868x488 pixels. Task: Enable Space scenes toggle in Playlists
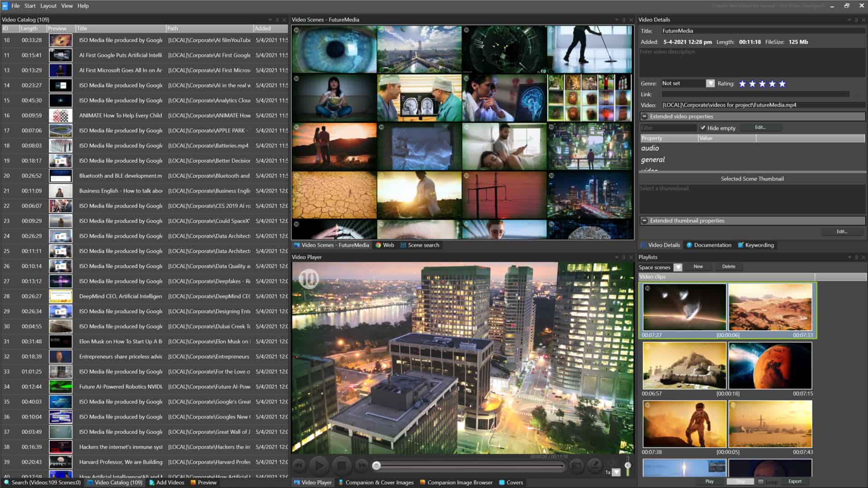[x=679, y=266]
